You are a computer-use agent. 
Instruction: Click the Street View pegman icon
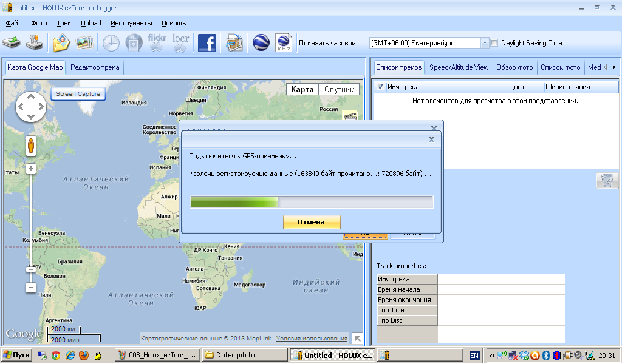[31, 146]
